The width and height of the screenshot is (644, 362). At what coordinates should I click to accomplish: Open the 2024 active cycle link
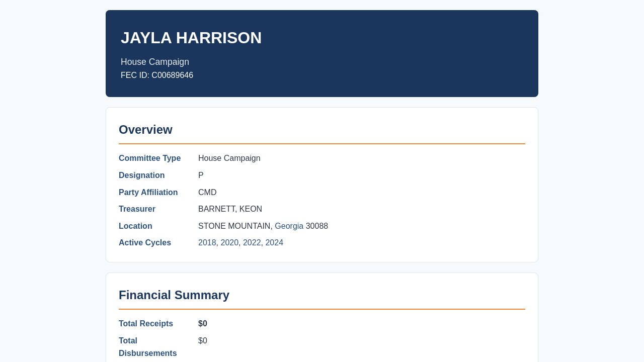274,243
